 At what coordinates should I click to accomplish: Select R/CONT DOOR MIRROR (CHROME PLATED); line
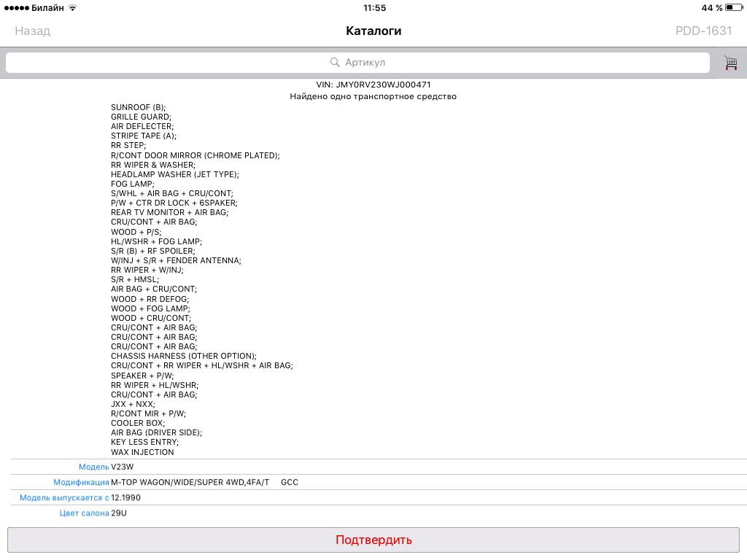coord(196,156)
